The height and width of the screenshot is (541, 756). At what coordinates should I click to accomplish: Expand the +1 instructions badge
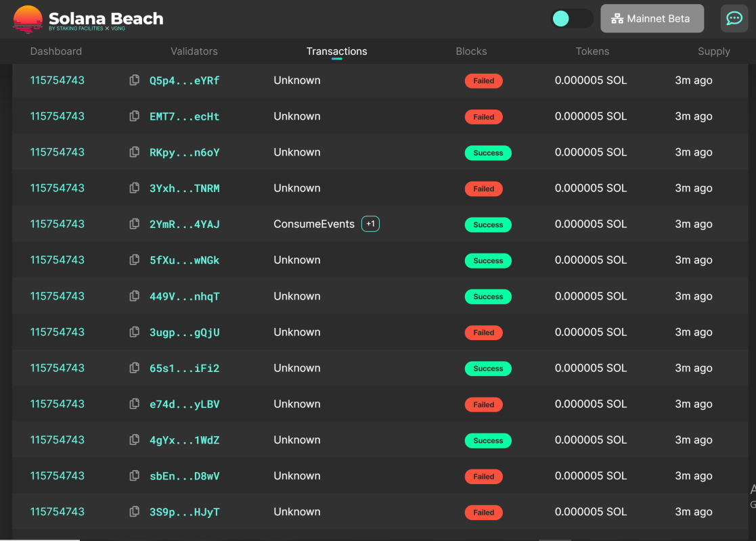point(370,224)
